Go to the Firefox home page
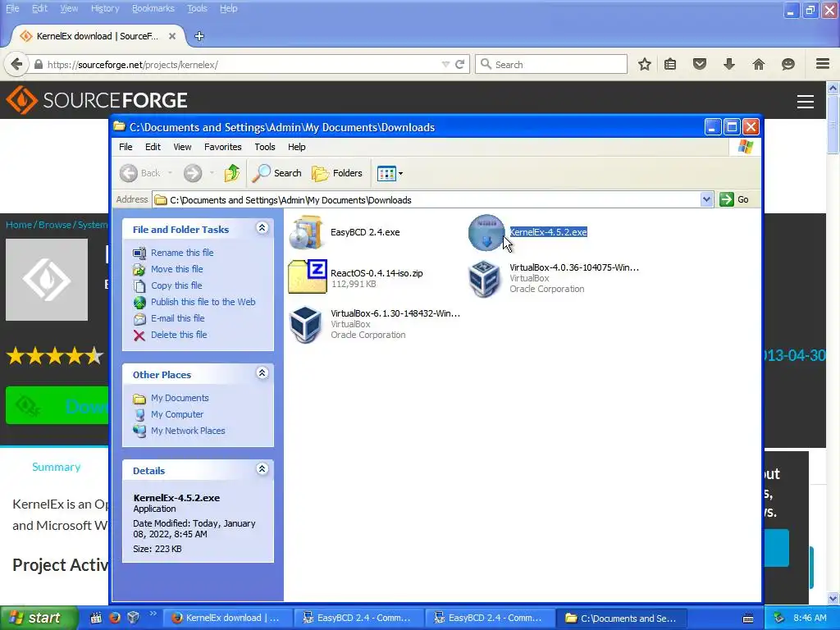 (759, 64)
